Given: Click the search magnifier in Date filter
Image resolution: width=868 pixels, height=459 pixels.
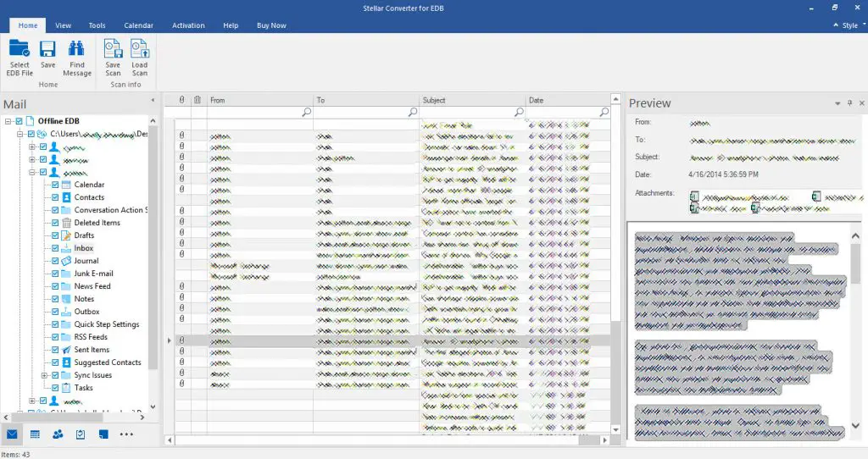Looking at the screenshot, I should pyautogui.click(x=604, y=113).
